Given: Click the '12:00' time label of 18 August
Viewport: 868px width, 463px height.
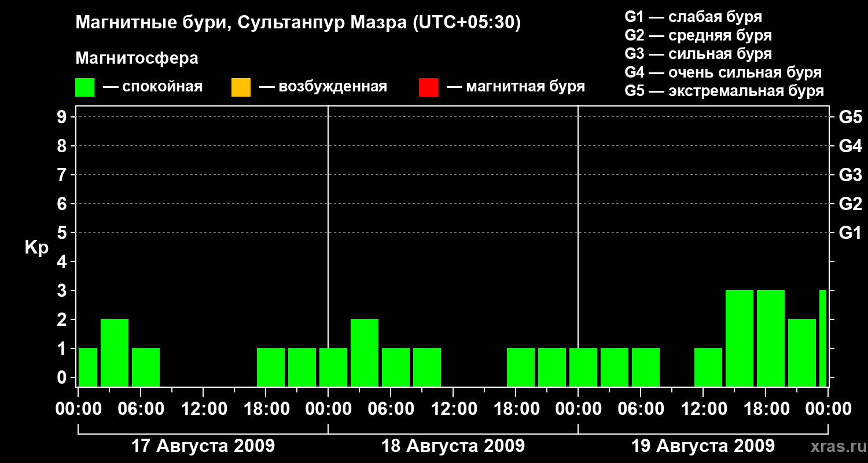Looking at the screenshot, I should (453, 409).
